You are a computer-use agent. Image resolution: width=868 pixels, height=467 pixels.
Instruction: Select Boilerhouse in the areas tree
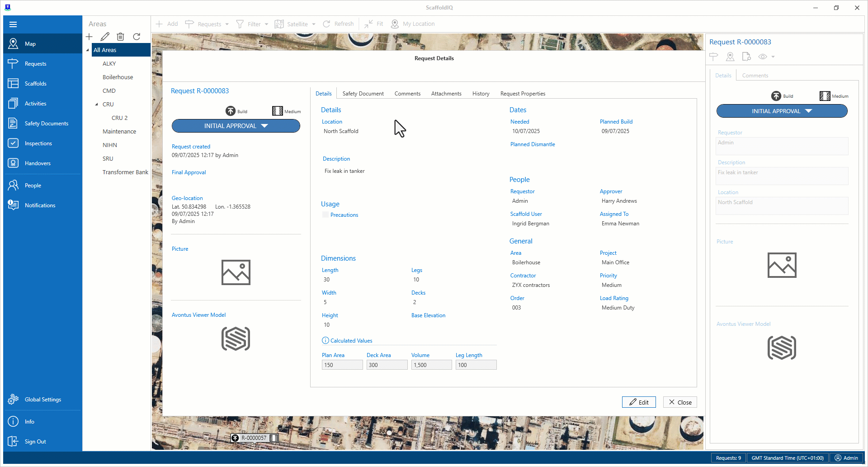(x=118, y=77)
